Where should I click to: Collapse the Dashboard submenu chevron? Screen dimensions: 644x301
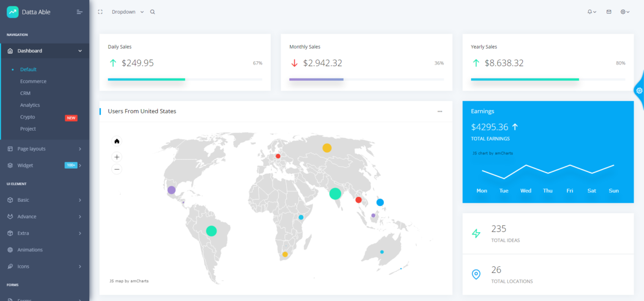(x=80, y=51)
